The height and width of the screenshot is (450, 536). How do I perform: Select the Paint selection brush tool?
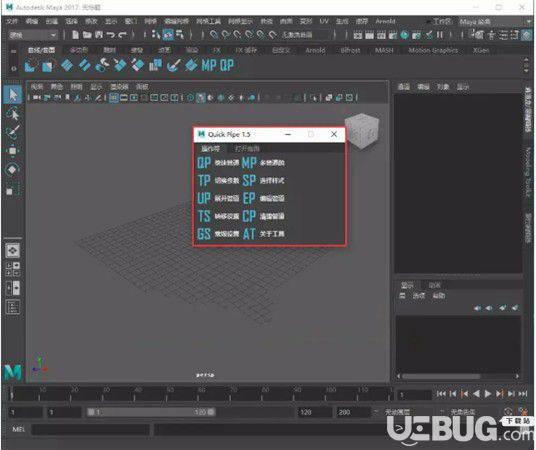(13, 132)
